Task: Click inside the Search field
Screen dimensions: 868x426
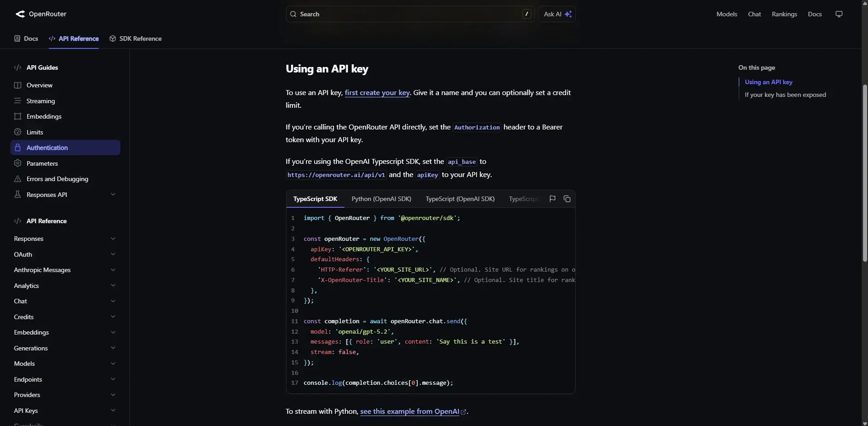Action: click(x=407, y=14)
